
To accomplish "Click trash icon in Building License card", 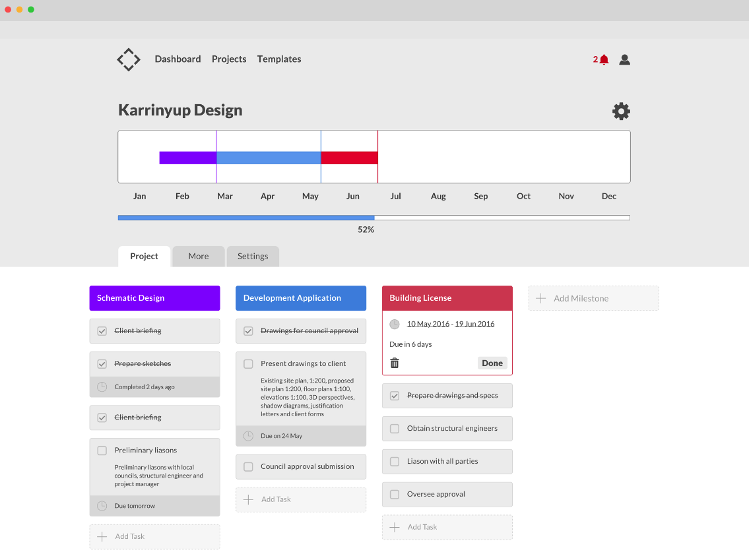I will click(395, 363).
